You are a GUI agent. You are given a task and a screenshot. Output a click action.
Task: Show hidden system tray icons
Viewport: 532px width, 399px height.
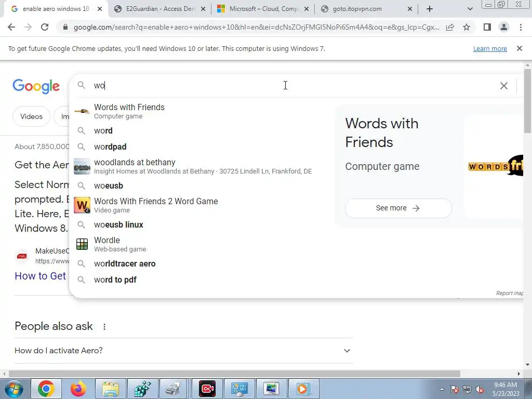442,390
